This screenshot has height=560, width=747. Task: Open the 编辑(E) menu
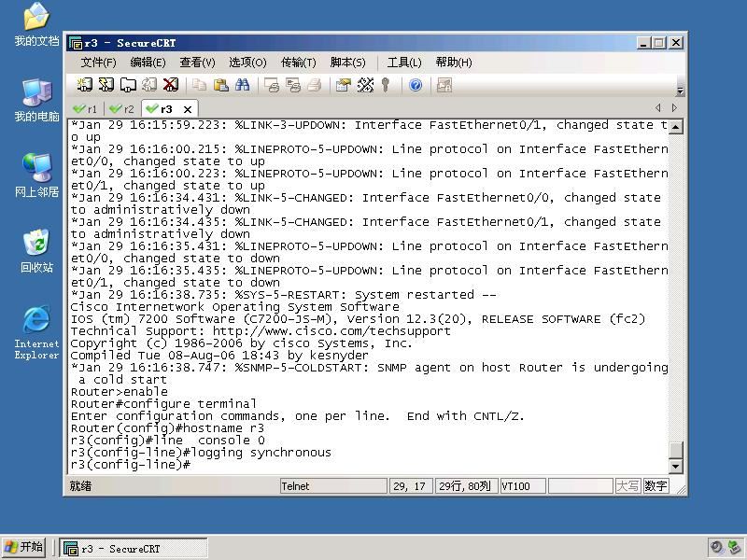pos(148,63)
